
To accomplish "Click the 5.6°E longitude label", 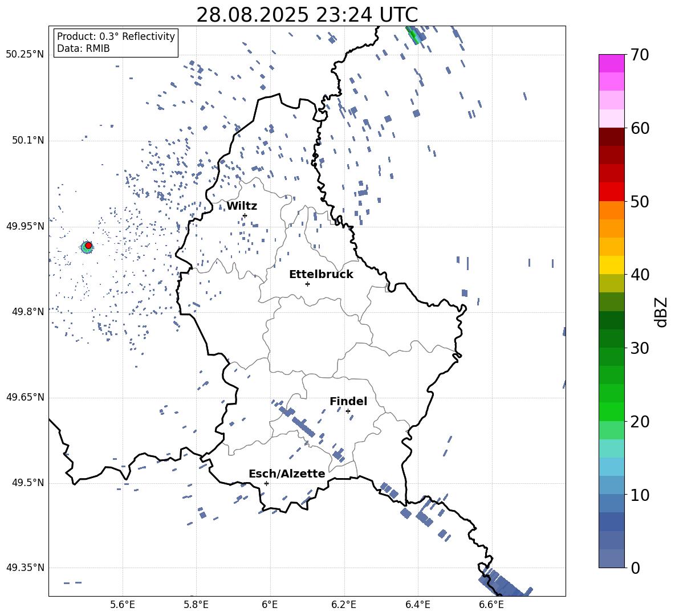I will [123, 605].
